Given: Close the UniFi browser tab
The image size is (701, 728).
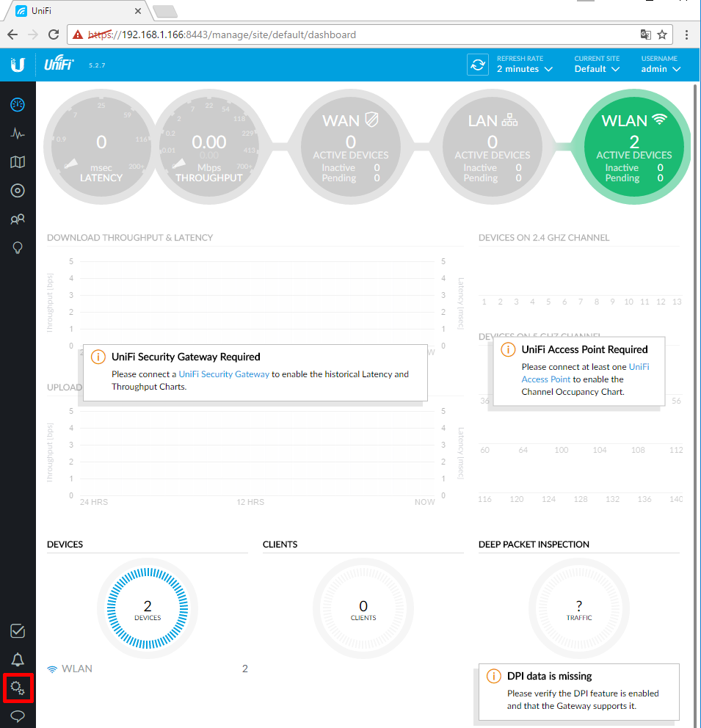Looking at the screenshot, I should [138, 11].
